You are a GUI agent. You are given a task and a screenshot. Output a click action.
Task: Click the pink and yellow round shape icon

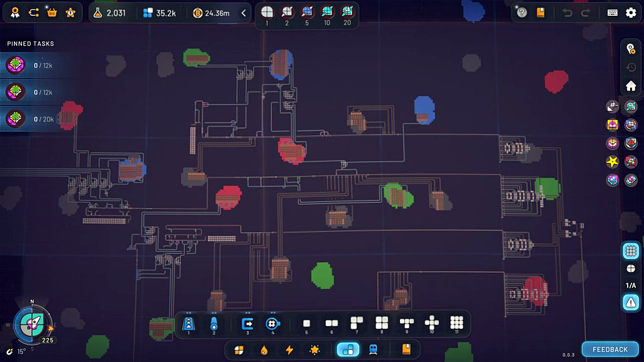pos(613,143)
